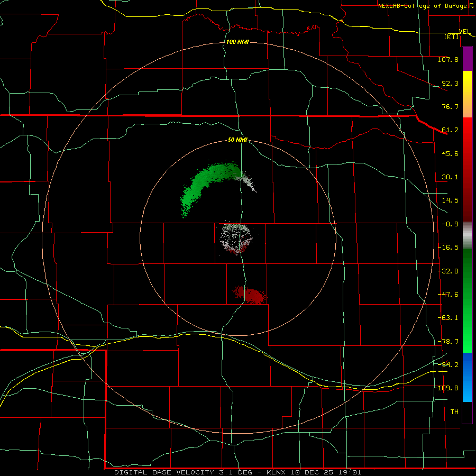This screenshot has height=476, width=476.
Task: Pick the gray near-zero segment of the scale
Action: pos(467,235)
